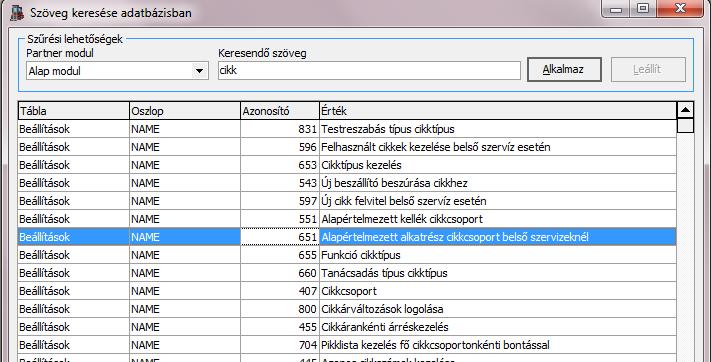Select row Tanácsadás típus cikktípus
The image size is (711, 362).
(x=347, y=273)
